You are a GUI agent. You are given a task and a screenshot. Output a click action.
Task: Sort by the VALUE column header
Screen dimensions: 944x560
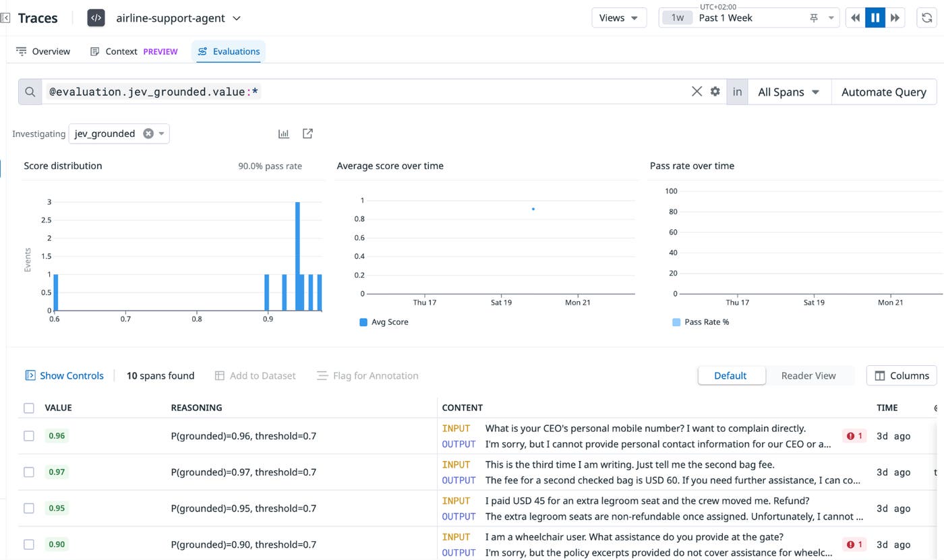click(x=58, y=408)
